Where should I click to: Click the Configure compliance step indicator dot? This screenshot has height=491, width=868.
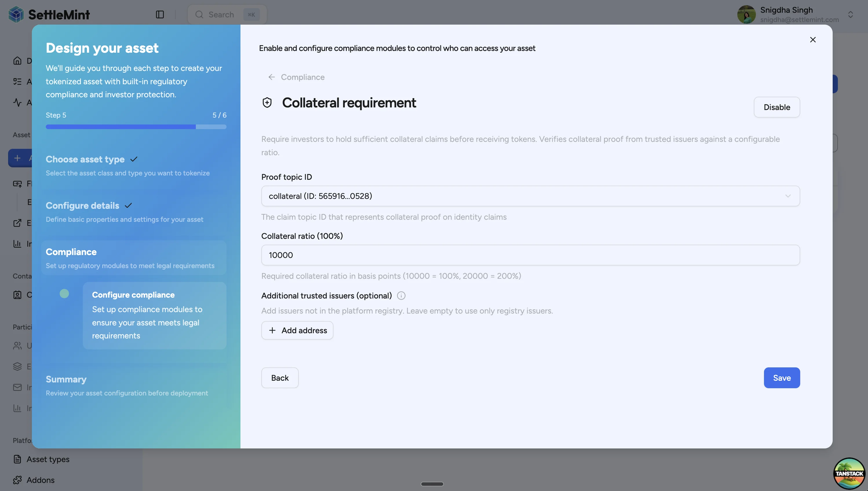pyautogui.click(x=64, y=293)
